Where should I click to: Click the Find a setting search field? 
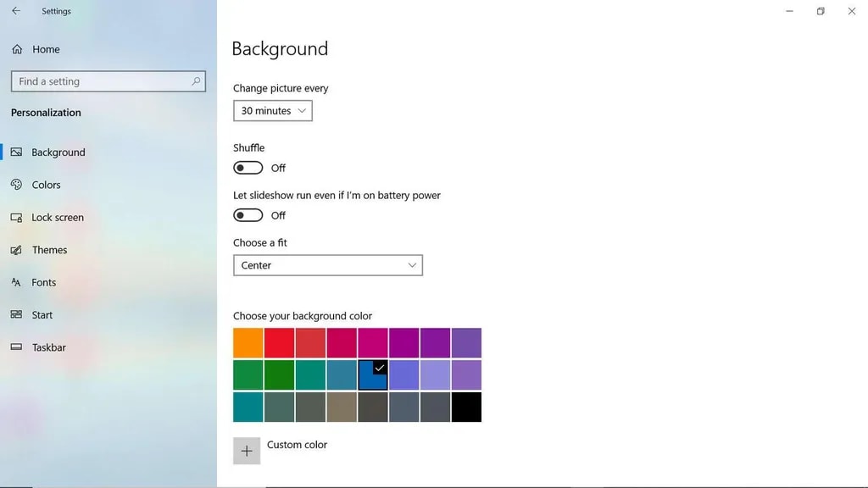(102, 81)
